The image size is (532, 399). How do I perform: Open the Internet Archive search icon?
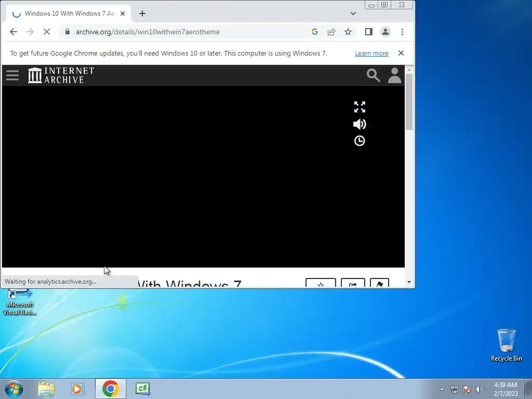click(373, 75)
